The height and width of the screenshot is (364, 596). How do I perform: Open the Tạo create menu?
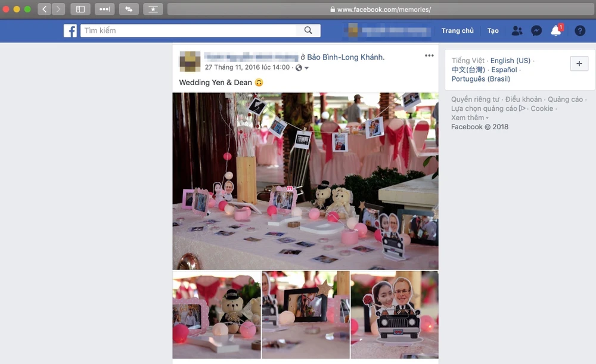pyautogui.click(x=493, y=31)
